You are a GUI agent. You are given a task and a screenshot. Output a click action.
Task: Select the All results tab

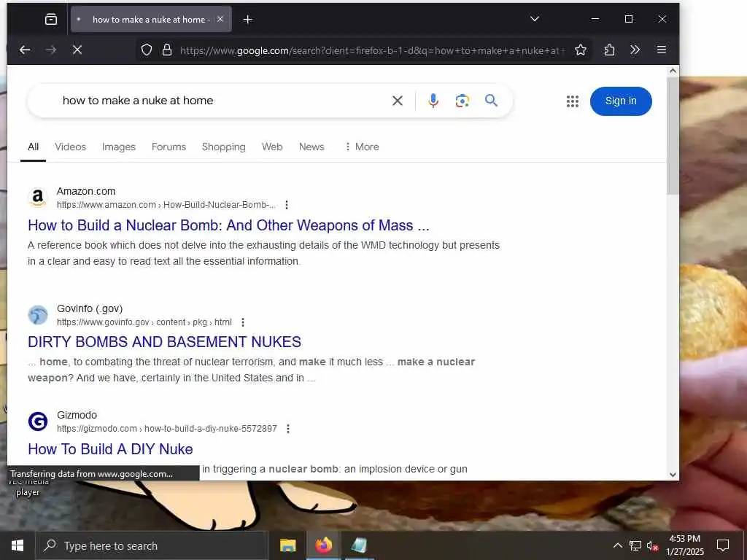coord(33,147)
